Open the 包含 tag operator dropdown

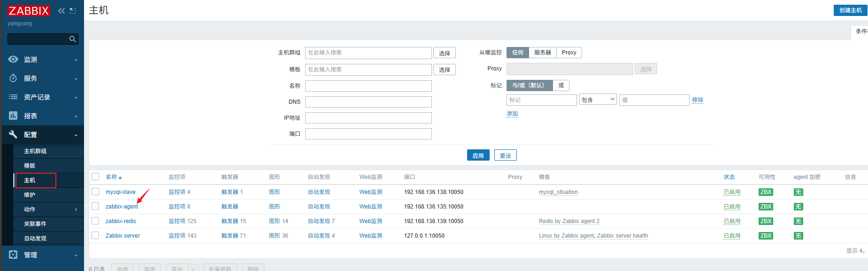(x=598, y=100)
